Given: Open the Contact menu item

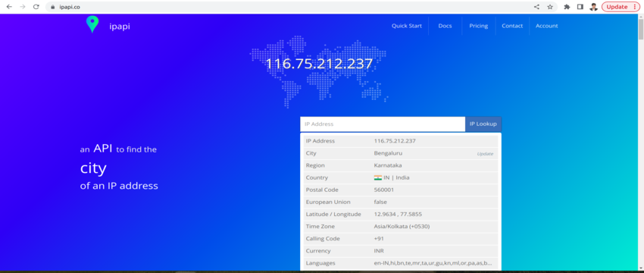Looking at the screenshot, I should coord(512,26).
